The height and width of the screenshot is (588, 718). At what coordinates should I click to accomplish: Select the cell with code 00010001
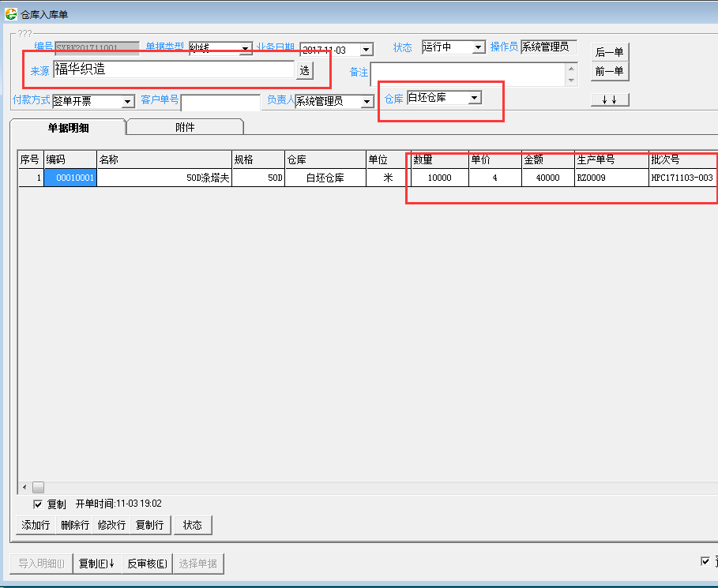(x=70, y=178)
